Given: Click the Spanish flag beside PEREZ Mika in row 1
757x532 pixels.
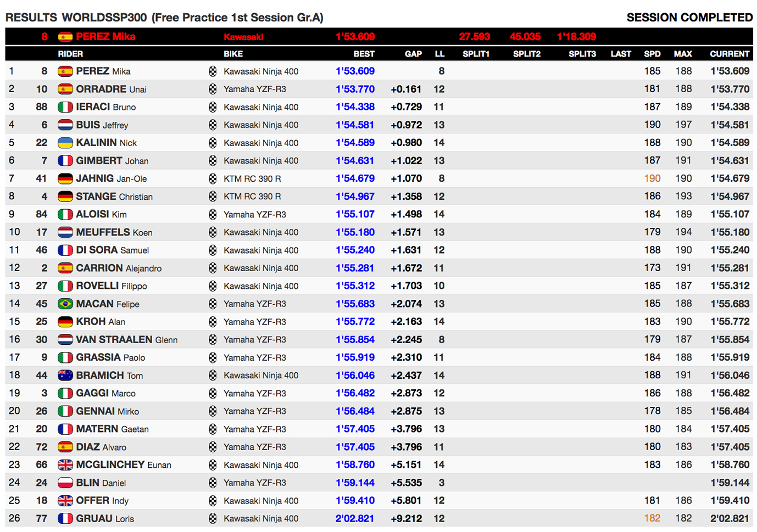Looking at the screenshot, I should click(65, 71).
